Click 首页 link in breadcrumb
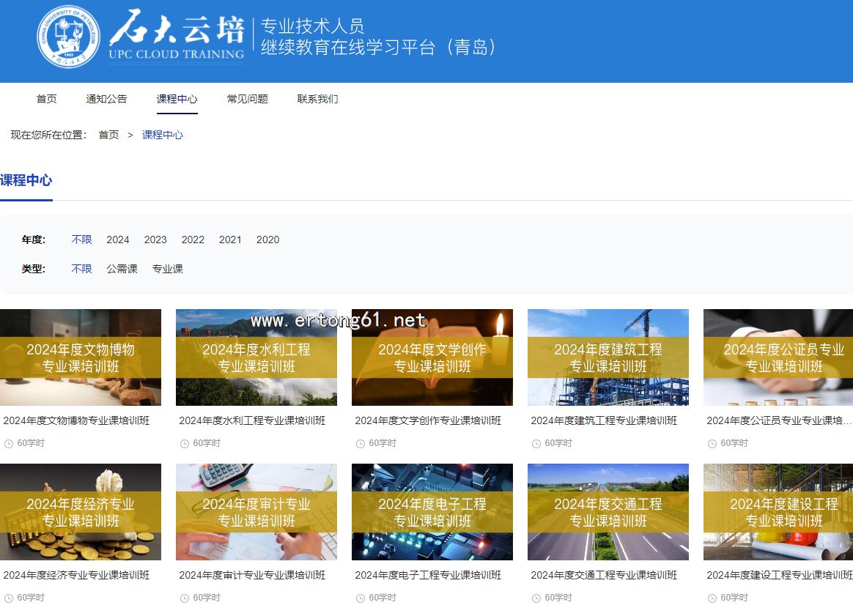Viewport: 853px width, 616px height. [x=108, y=135]
